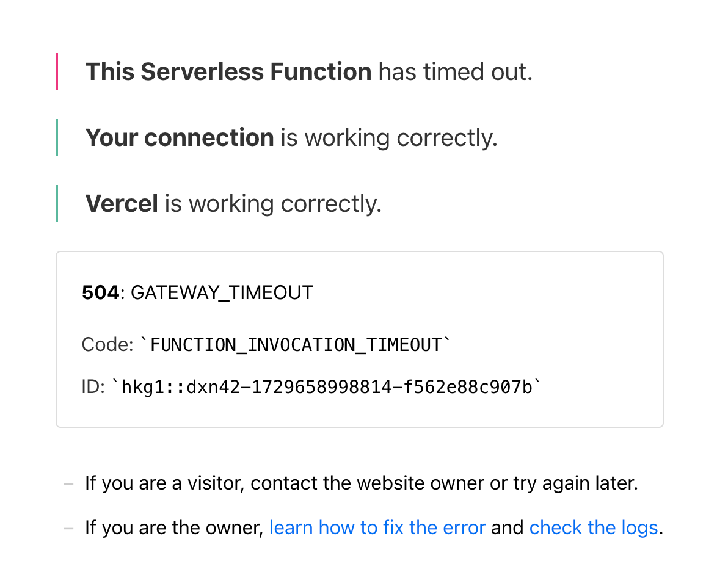Click the green status bar beside Vercel
728x586 pixels.
(57, 203)
